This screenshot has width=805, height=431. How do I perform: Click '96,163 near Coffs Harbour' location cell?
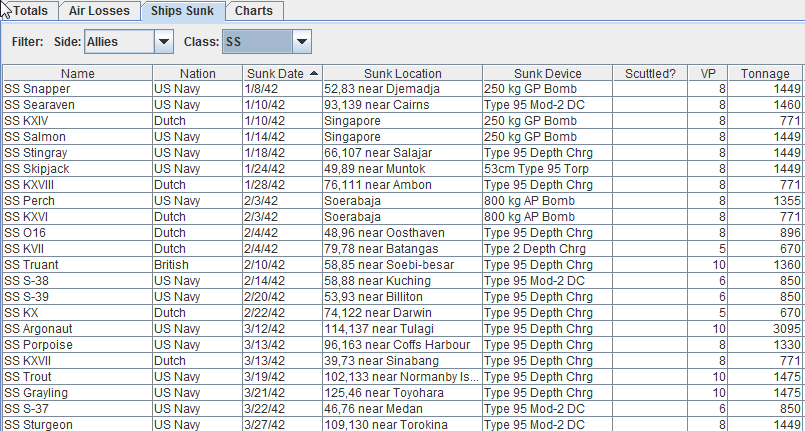click(403, 345)
